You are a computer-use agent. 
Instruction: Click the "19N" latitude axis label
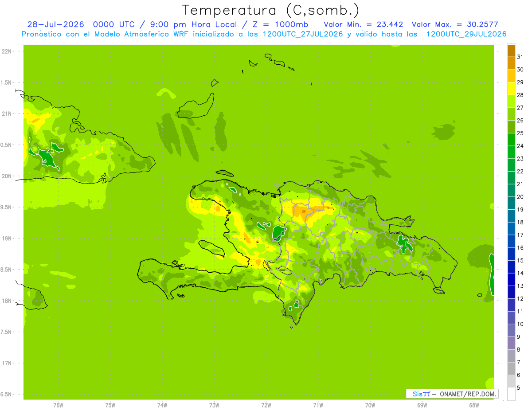click(7, 239)
